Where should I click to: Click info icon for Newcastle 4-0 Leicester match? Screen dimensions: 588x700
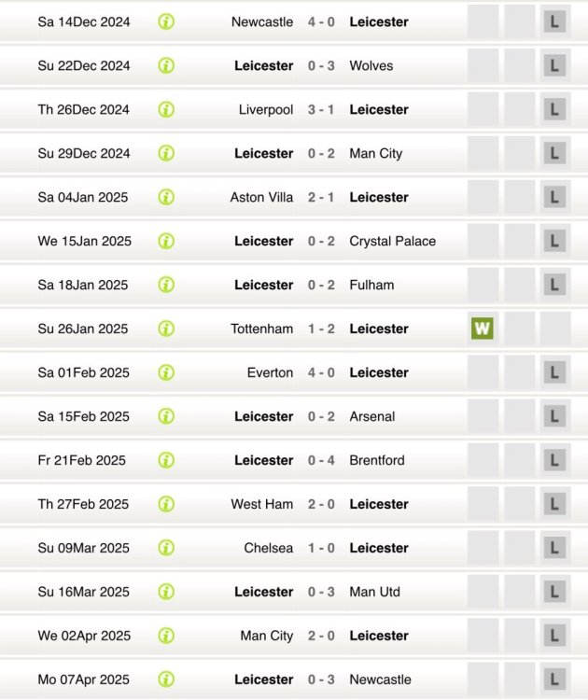point(166,21)
